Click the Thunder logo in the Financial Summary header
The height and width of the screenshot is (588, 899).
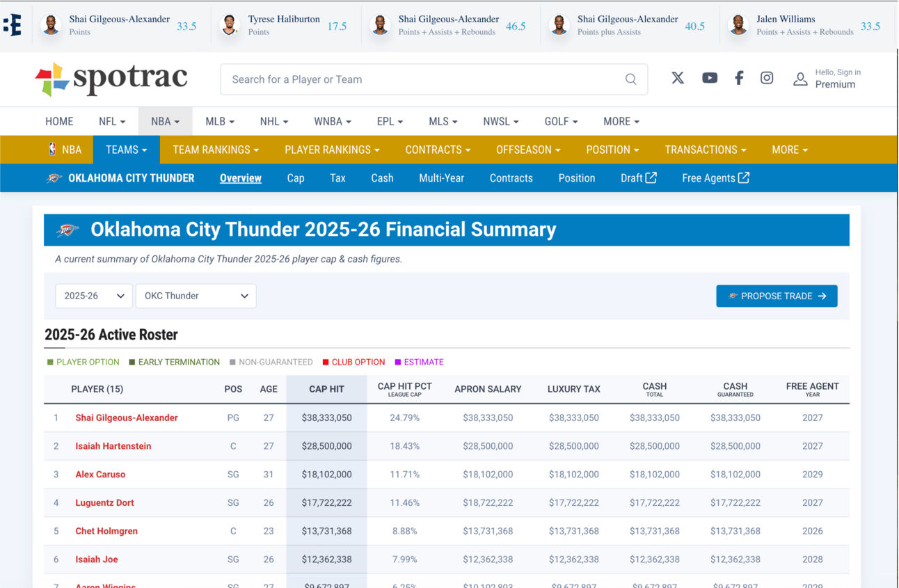click(67, 230)
